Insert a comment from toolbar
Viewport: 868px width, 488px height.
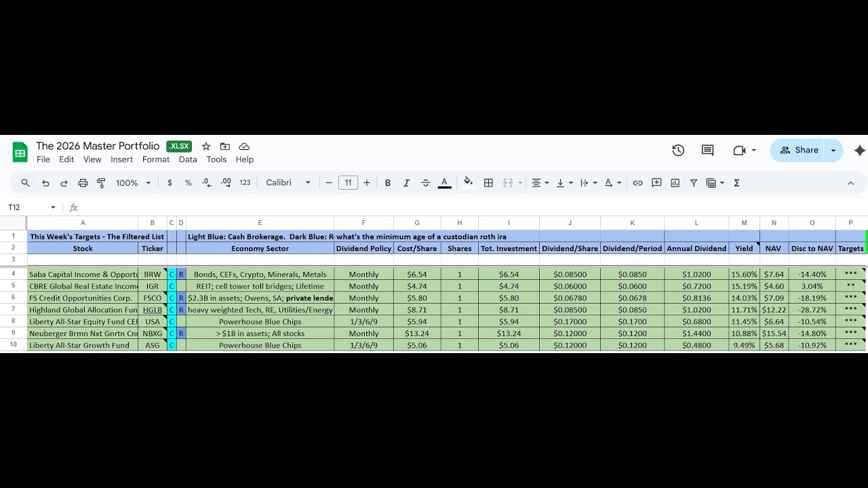pyautogui.click(x=656, y=183)
